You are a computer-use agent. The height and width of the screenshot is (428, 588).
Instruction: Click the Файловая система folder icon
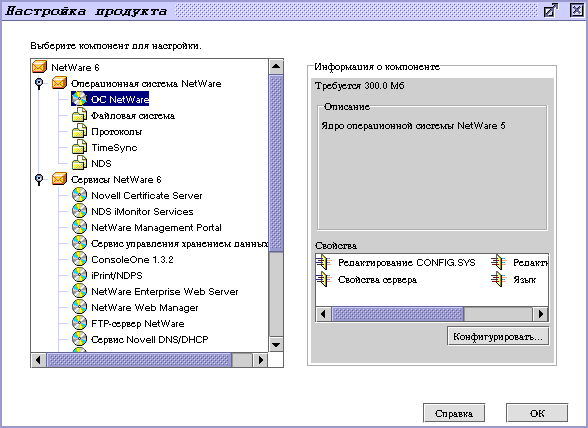[79, 115]
